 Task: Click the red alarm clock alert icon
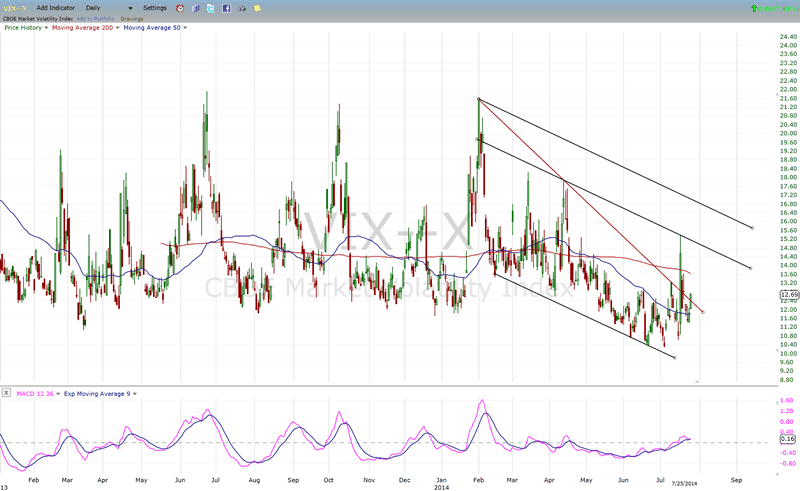(x=180, y=8)
